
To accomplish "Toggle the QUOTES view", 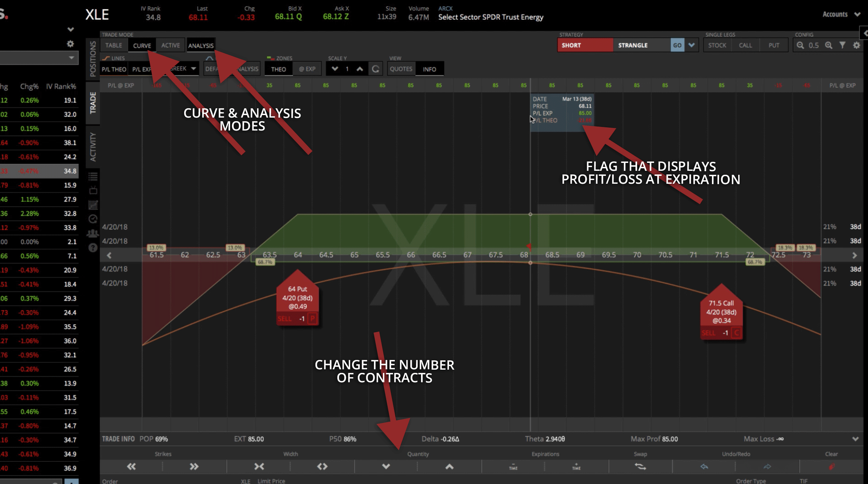I will (401, 69).
